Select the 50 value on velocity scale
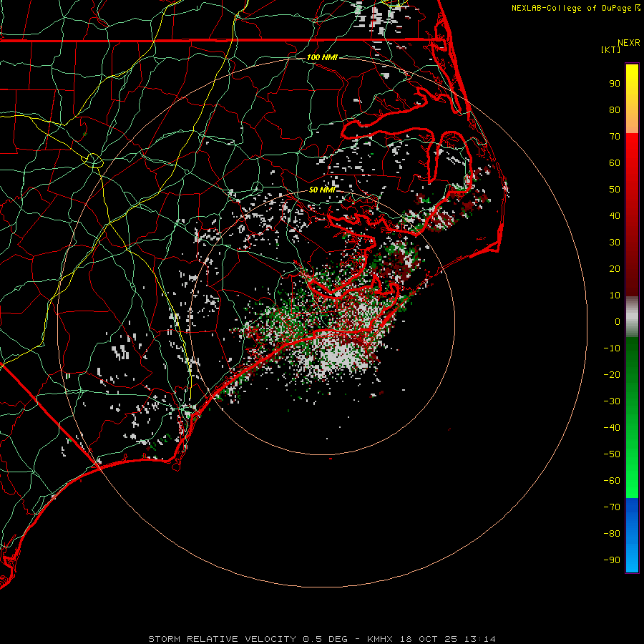 click(615, 190)
